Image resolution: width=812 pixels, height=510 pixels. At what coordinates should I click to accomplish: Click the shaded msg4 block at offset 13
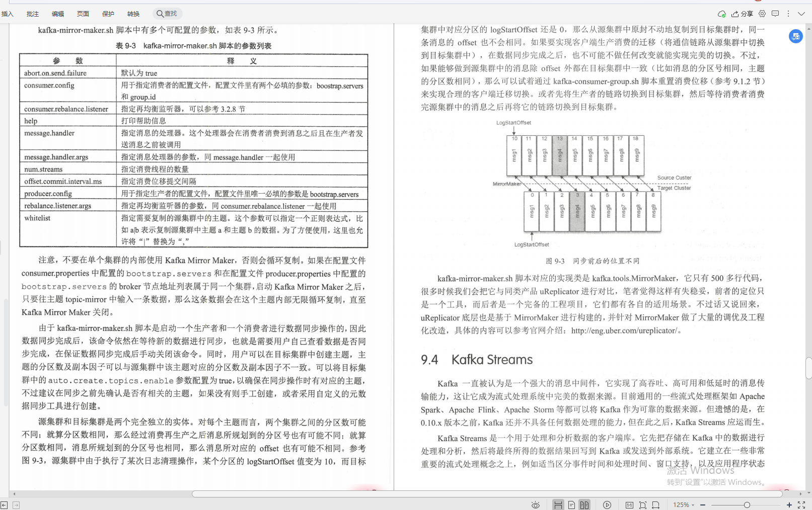[560, 155]
